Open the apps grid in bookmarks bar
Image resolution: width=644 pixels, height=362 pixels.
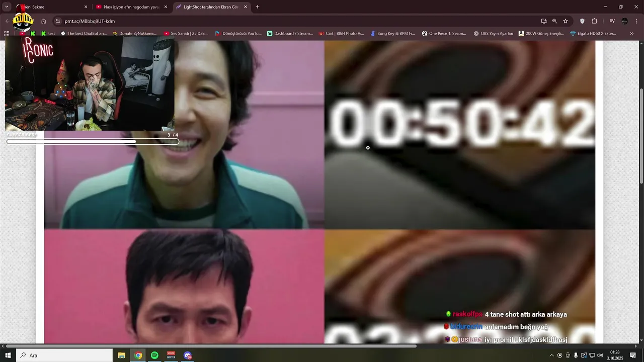(7, 34)
